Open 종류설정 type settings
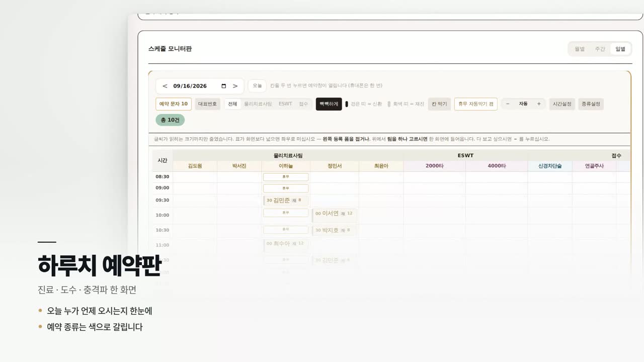 pyautogui.click(x=591, y=104)
